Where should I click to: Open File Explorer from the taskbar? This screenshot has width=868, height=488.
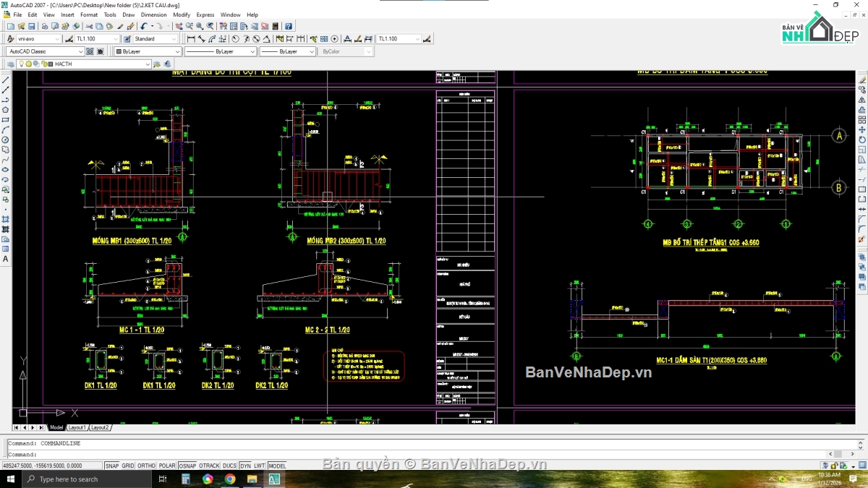point(252,479)
